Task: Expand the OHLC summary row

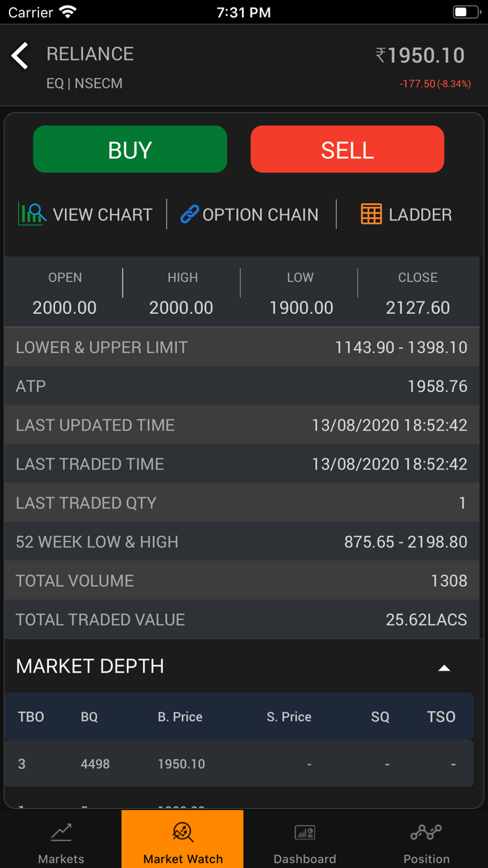Action: tap(244, 292)
